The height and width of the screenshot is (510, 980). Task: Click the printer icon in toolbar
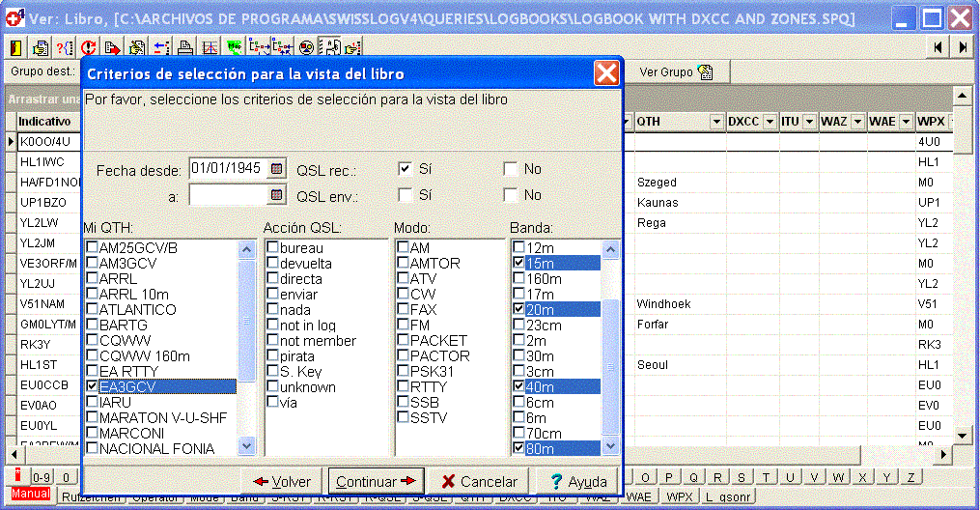click(x=184, y=47)
